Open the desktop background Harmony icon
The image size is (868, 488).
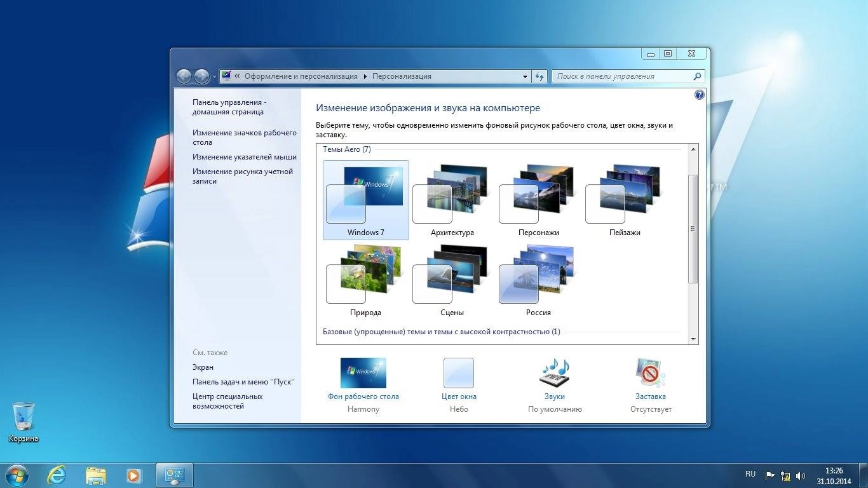(x=363, y=373)
